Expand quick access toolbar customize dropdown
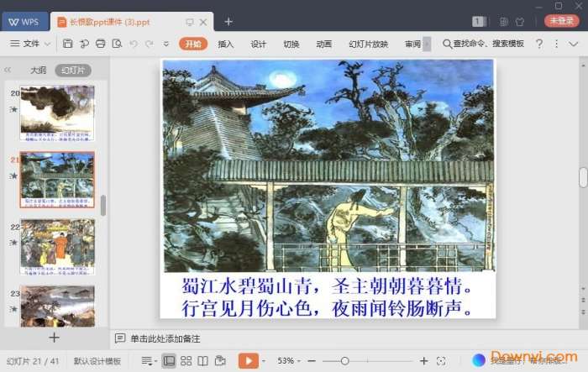This screenshot has width=588, height=372. point(165,45)
